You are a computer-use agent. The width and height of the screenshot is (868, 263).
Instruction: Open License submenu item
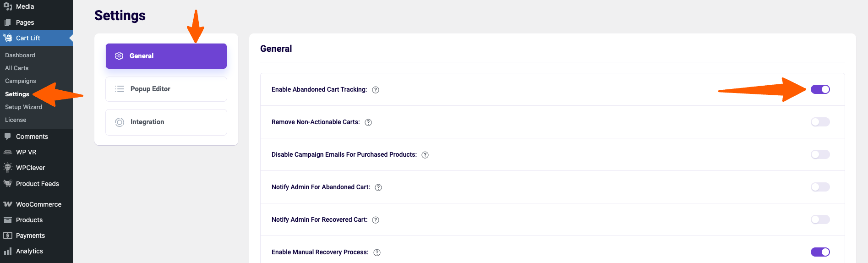(x=16, y=120)
